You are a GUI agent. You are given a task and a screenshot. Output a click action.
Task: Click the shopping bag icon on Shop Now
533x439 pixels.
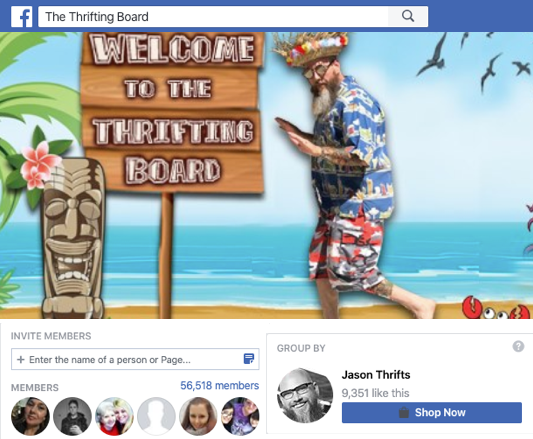coord(403,412)
